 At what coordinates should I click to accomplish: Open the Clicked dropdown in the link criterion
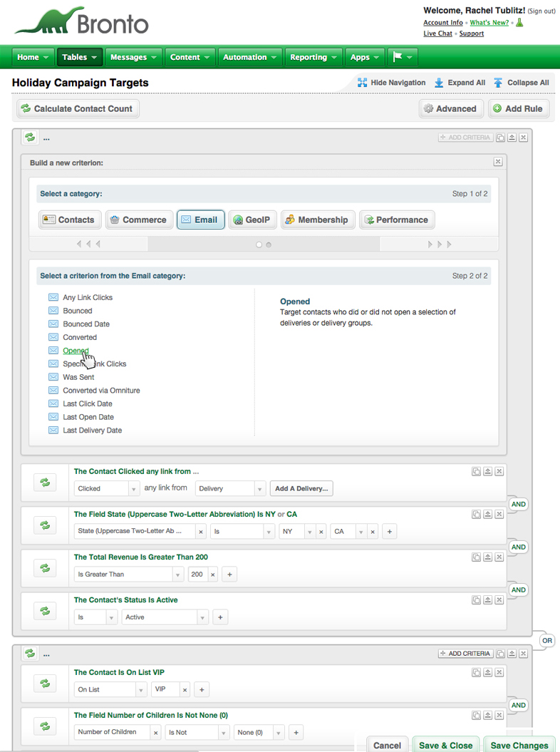[106, 488]
